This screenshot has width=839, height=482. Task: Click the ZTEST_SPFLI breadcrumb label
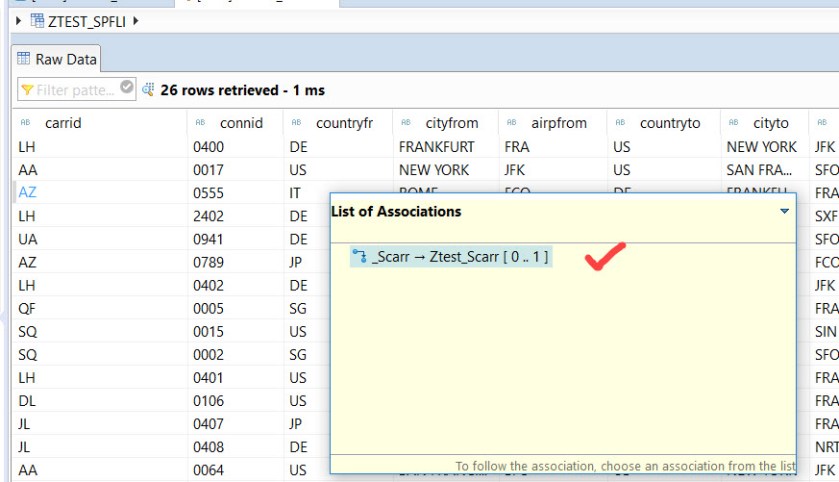(x=87, y=21)
